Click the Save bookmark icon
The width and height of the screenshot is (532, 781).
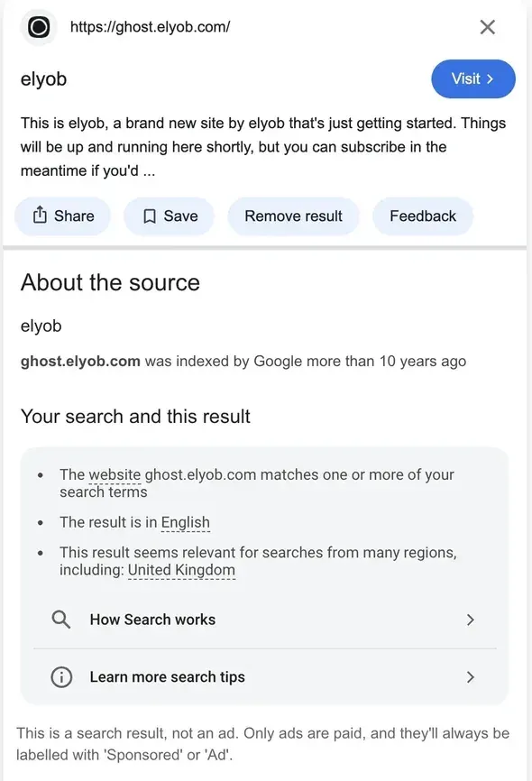tap(149, 216)
